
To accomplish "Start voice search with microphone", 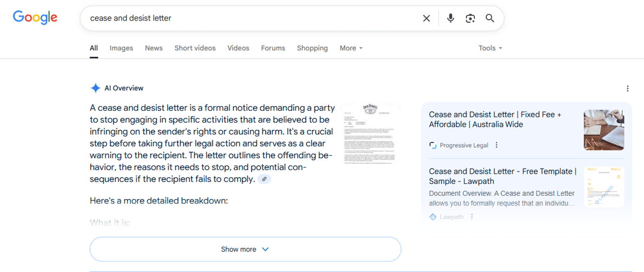I will [x=450, y=18].
